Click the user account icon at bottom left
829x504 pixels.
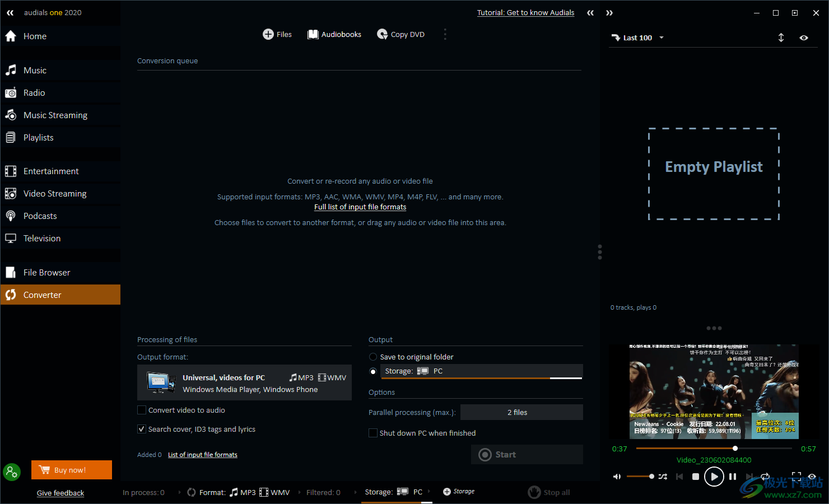click(x=11, y=472)
